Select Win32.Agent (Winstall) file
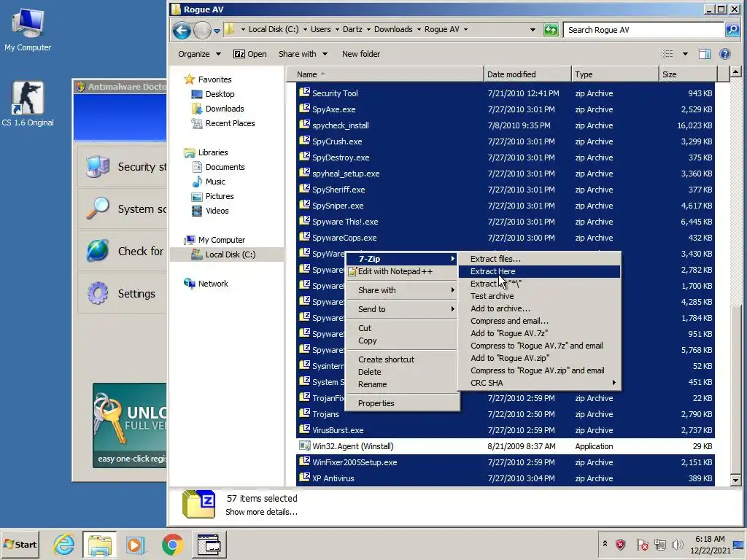 click(505, 446)
